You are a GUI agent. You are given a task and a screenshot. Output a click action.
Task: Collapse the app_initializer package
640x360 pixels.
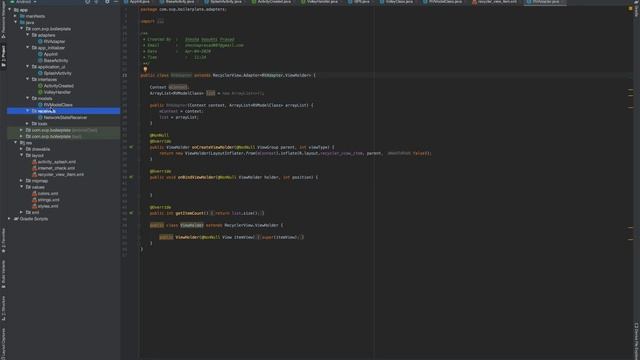(x=28, y=48)
